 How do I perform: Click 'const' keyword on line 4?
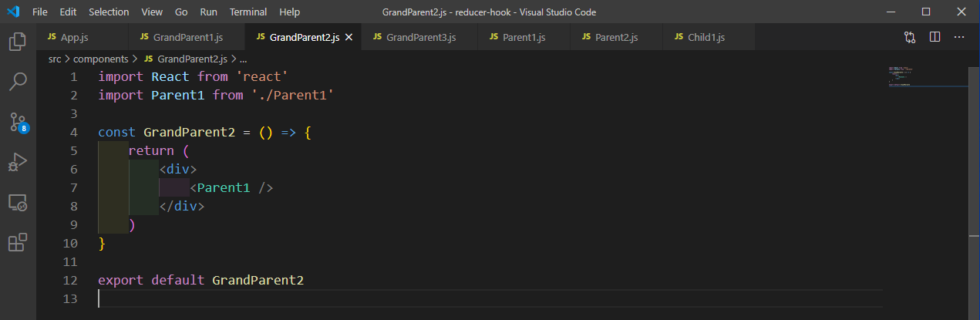pyautogui.click(x=117, y=133)
